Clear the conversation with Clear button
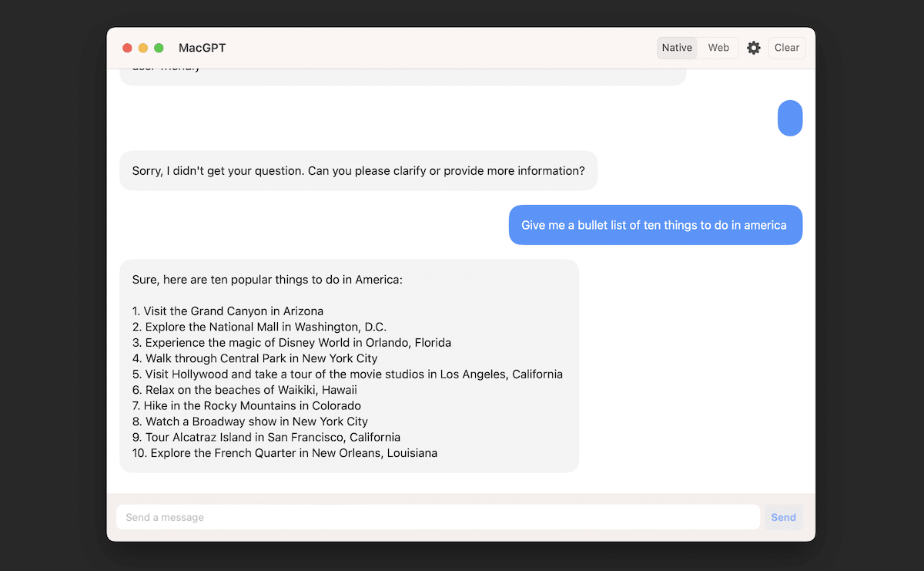 pyautogui.click(x=786, y=48)
